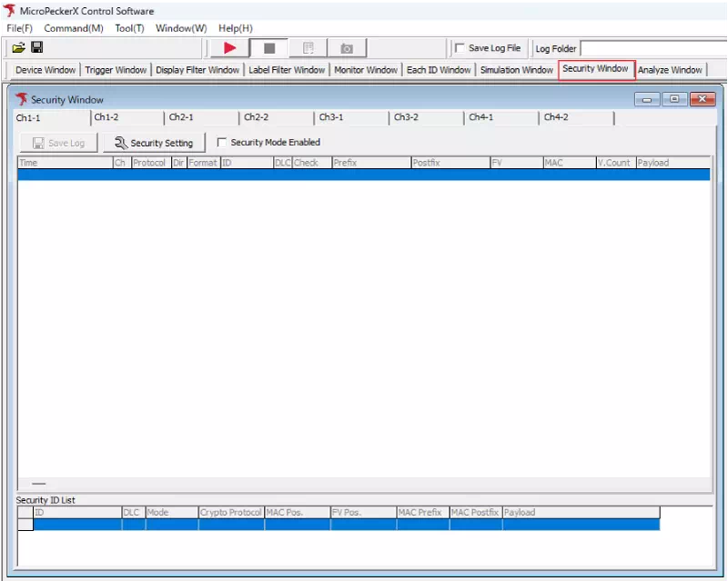This screenshot has width=728, height=581.
Task: Open the Monitor Window tab
Action: [365, 69]
